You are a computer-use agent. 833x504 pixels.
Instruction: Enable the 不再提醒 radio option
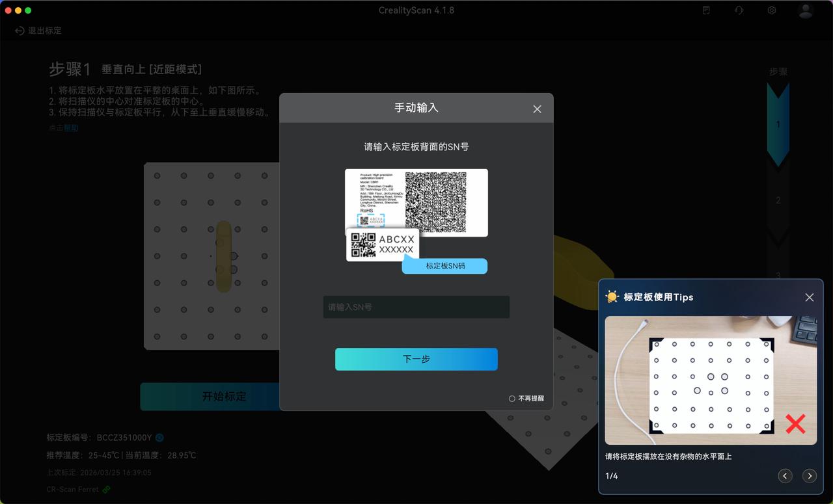[x=512, y=399]
